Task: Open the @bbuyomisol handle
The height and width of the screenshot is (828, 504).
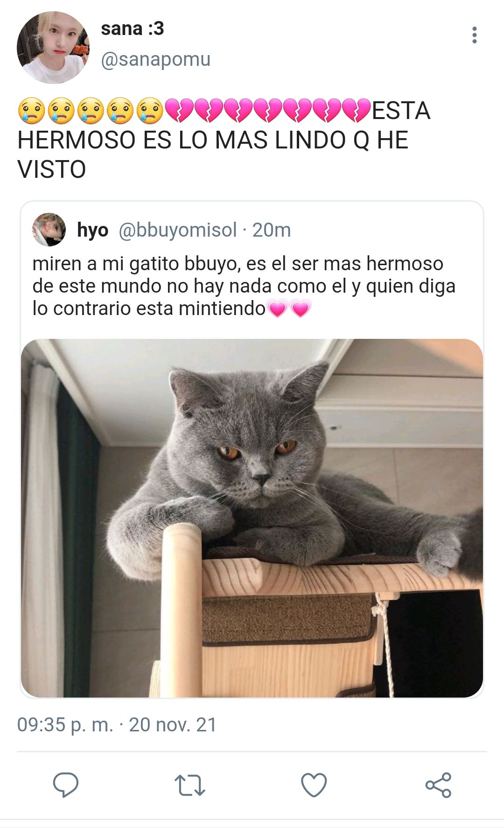Action: pos(178,230)
